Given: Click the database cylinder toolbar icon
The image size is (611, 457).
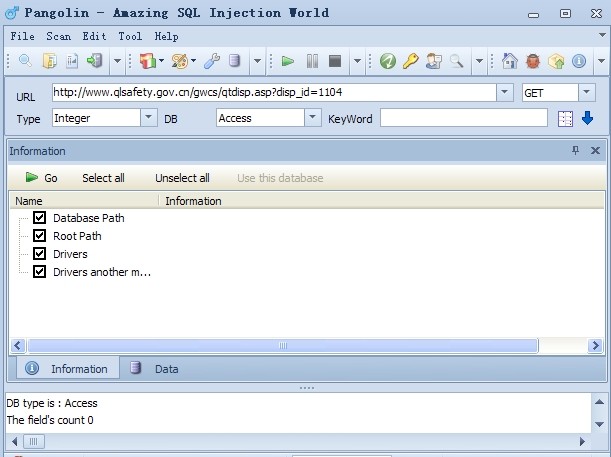Looking at the screenshot, I should [x=235, y=61].
